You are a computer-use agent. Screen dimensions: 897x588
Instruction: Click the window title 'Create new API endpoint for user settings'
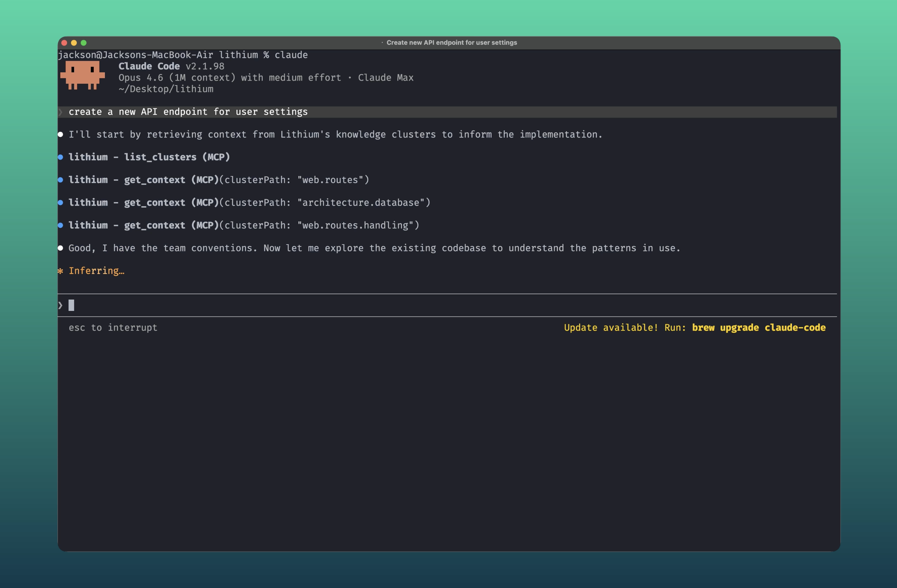tap(451, 43)
